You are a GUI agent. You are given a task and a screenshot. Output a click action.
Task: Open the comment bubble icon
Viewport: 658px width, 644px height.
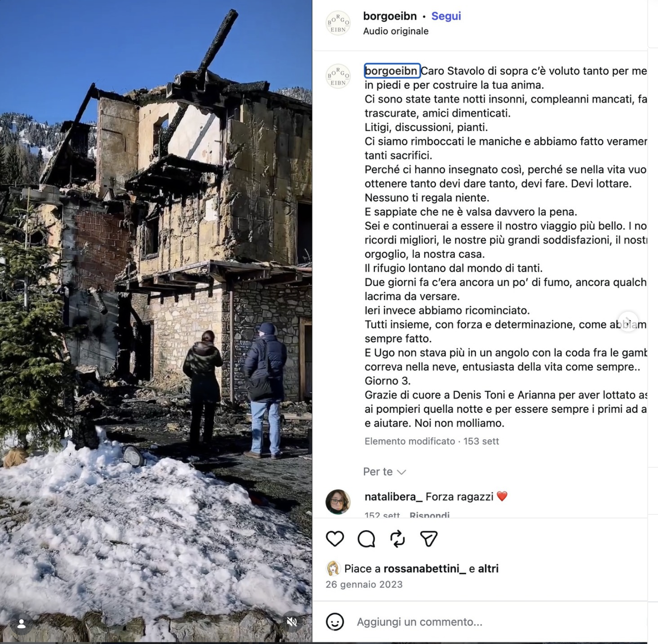pos(366,539)
